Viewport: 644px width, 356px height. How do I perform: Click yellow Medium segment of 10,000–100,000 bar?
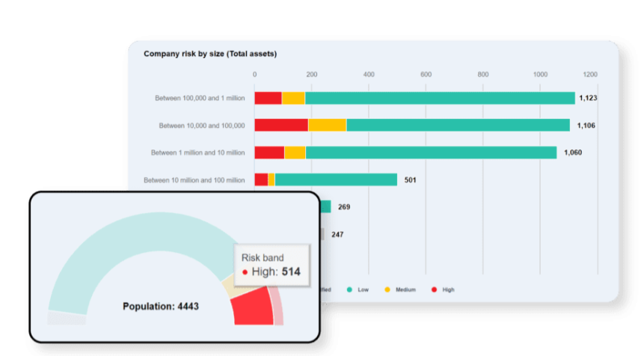click(x=328, y=125)
